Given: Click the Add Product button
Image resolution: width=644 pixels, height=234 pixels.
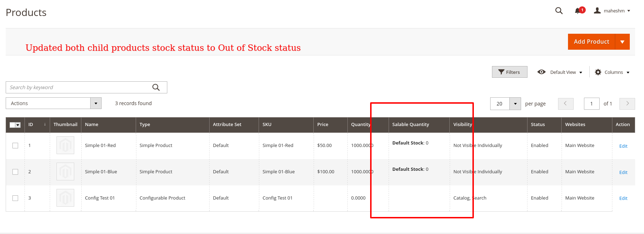Looking at the screenshot, I should 591,42.
